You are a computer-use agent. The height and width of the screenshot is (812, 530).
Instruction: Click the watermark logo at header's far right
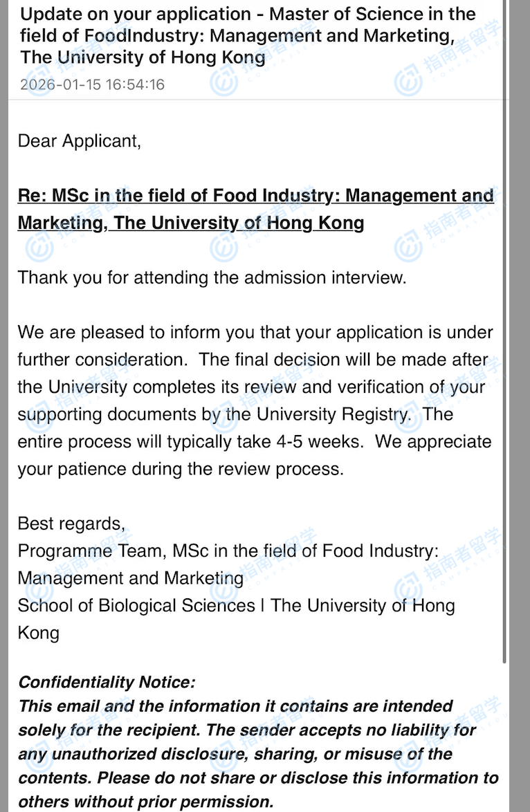tap(408, 82)
